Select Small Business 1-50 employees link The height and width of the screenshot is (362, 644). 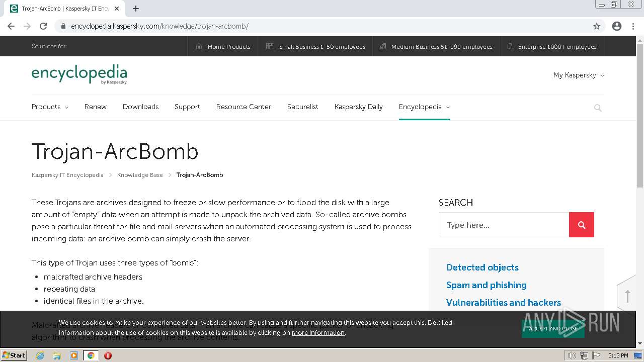pyautogui.click(x=315, y=46)
